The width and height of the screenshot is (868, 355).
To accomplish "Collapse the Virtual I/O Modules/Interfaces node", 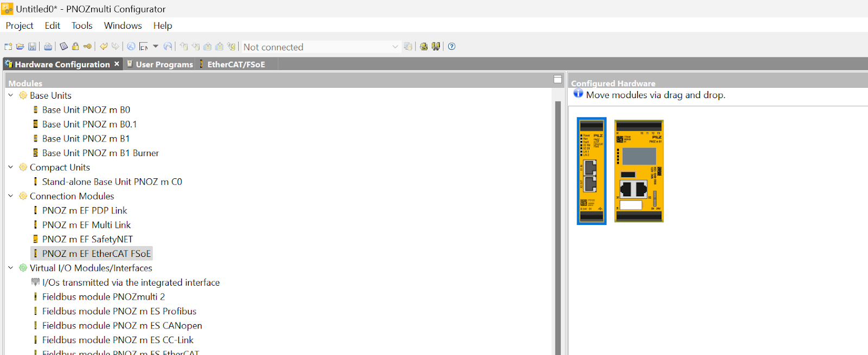I will coord(10,268).
